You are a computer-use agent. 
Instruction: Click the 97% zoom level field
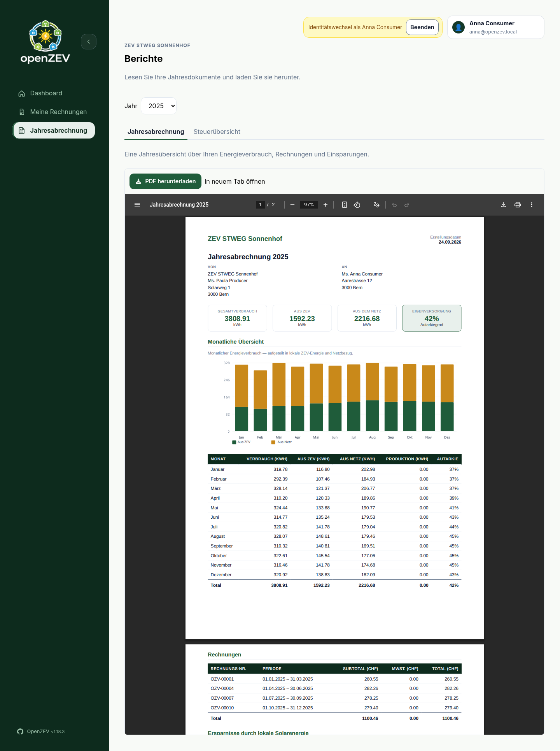pos(309,205)
